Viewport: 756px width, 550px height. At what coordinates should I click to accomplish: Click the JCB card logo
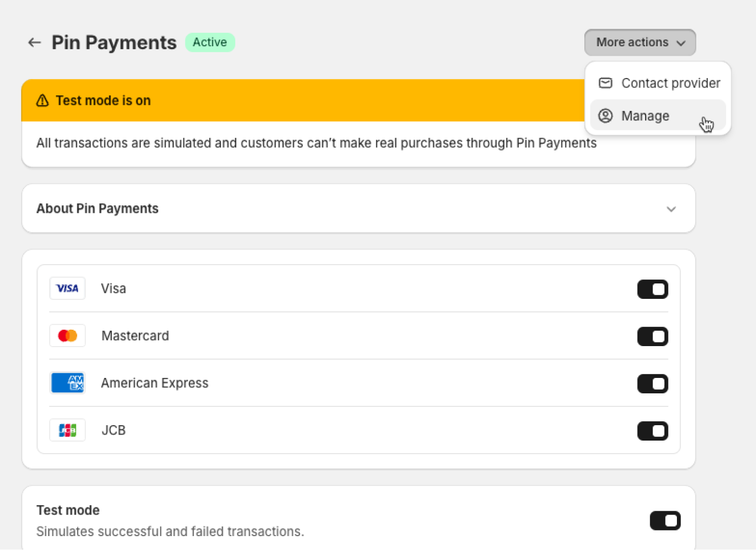68,430
